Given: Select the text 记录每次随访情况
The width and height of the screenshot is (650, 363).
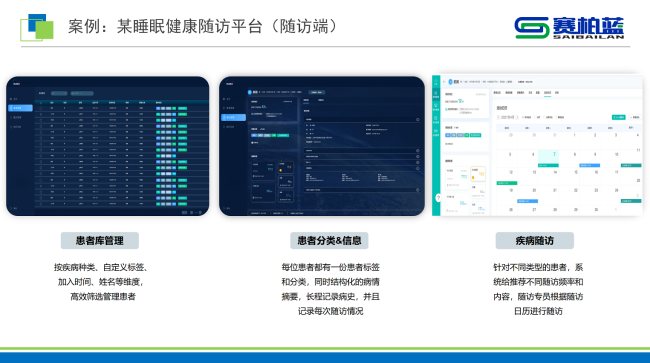Looking at the screenshot, I should point(330,311).
